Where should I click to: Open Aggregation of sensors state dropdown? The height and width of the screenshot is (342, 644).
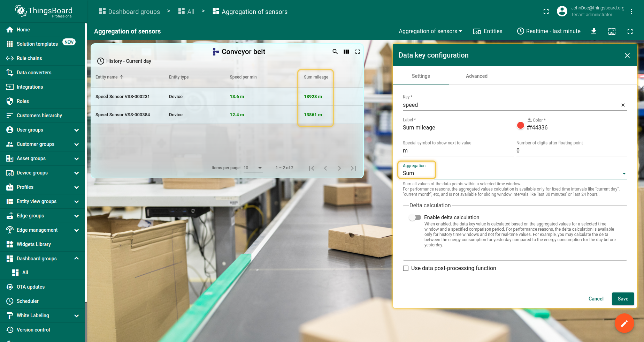pos(430,31)
